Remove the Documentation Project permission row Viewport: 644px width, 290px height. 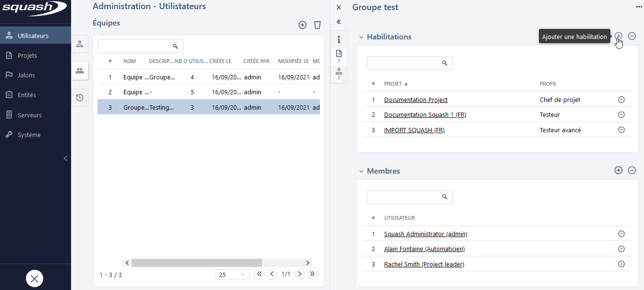[621, 100]
